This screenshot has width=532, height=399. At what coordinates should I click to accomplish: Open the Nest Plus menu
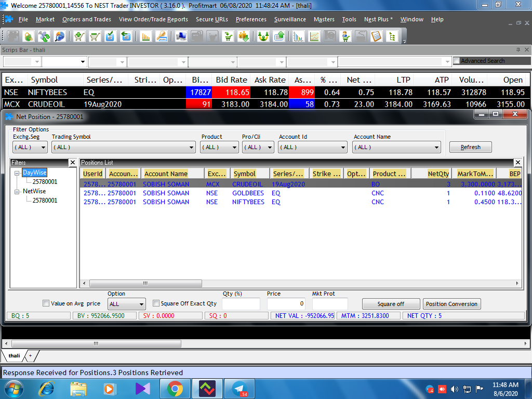coord(378,19)
